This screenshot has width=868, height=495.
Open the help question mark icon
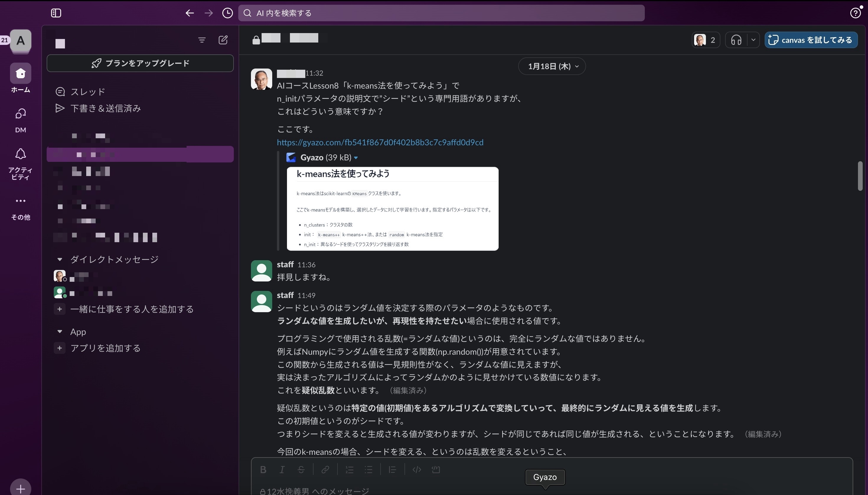tap(856, 13)
